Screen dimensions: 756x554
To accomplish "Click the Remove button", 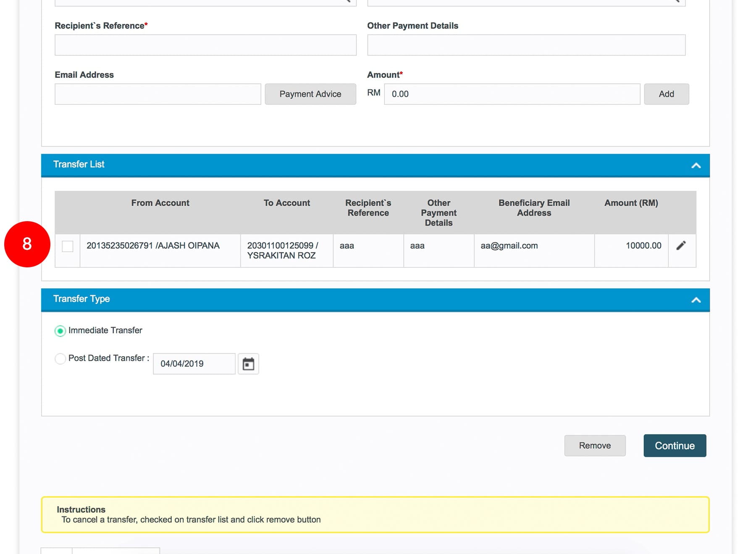I will (x=594, y=445).
